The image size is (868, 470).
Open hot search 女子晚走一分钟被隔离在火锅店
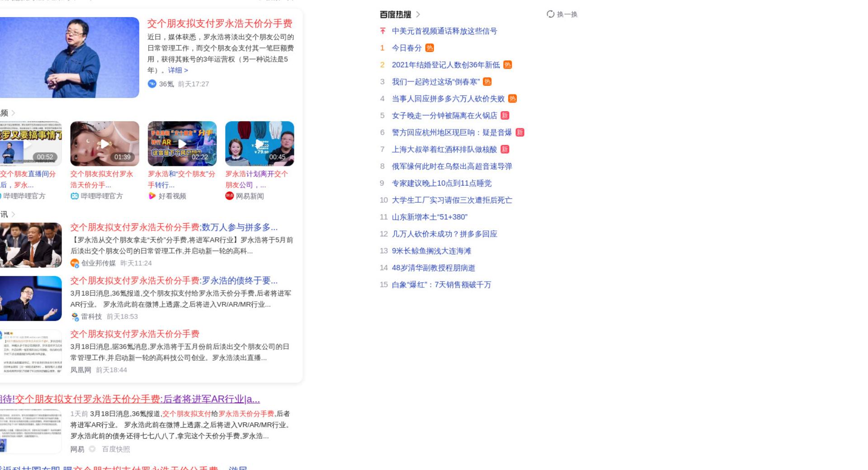tap(444, 116)
